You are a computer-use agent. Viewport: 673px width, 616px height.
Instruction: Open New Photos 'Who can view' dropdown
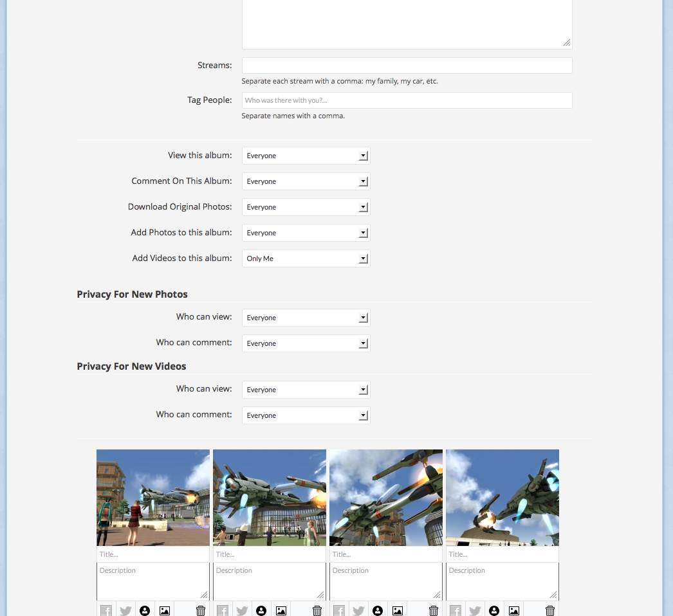[x=306, y=318]
